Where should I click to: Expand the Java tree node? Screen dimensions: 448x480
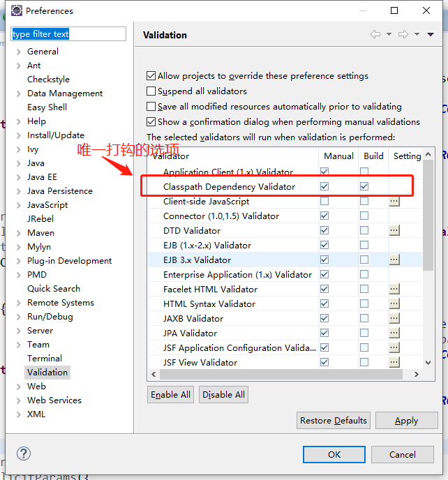point(19,163)
